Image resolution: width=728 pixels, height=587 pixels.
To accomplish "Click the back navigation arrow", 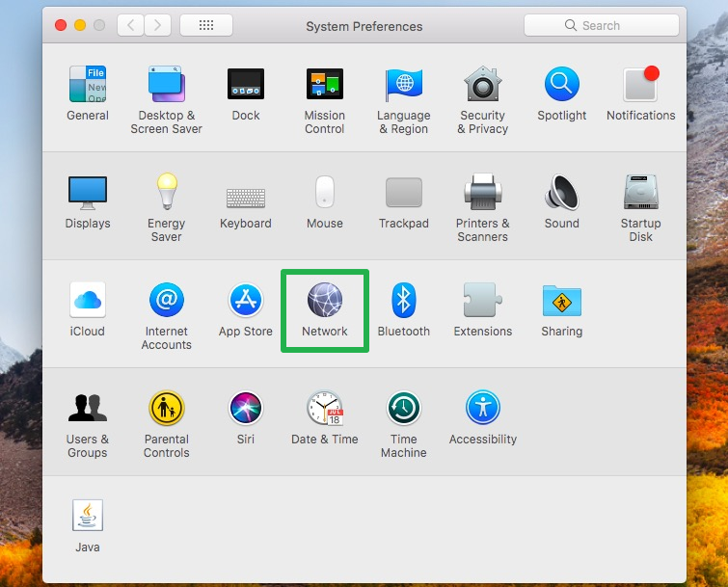I will coord(131,26).
